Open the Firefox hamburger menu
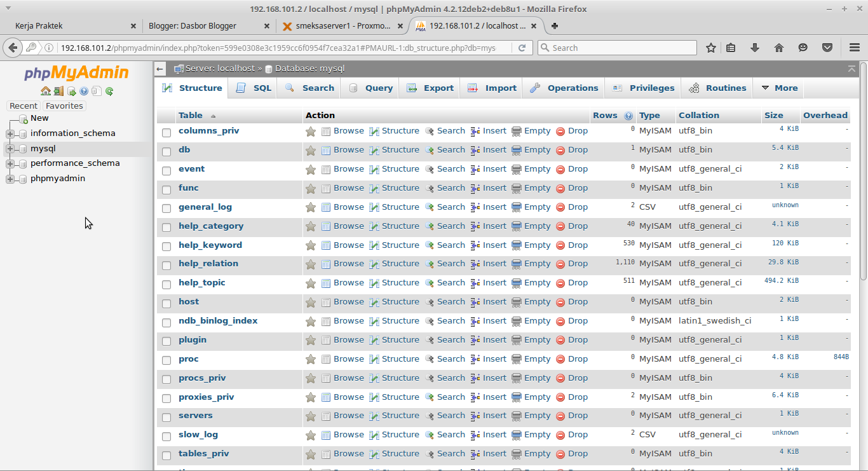 tap(855, 48)
